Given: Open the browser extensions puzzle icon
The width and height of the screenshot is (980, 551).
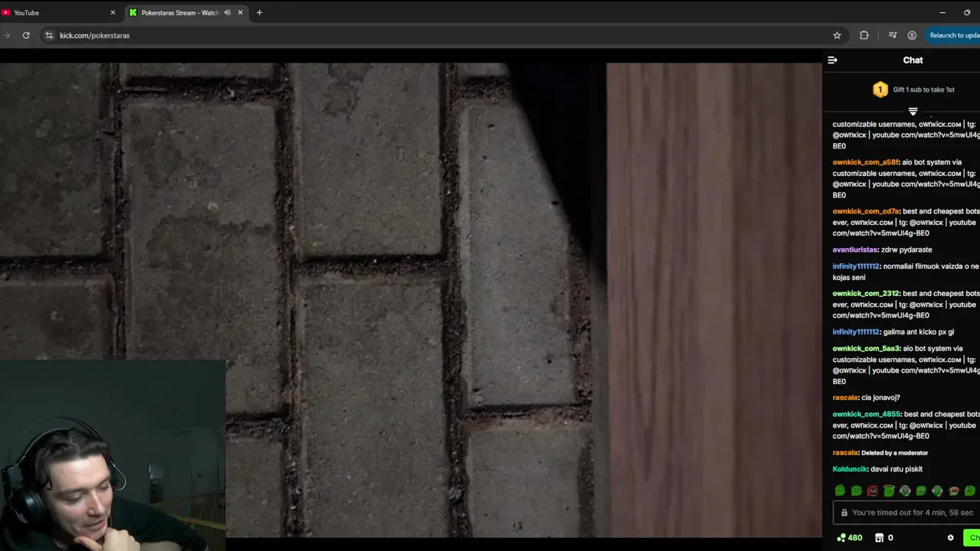Looking at the screenshot, I should tap(864, 35).
